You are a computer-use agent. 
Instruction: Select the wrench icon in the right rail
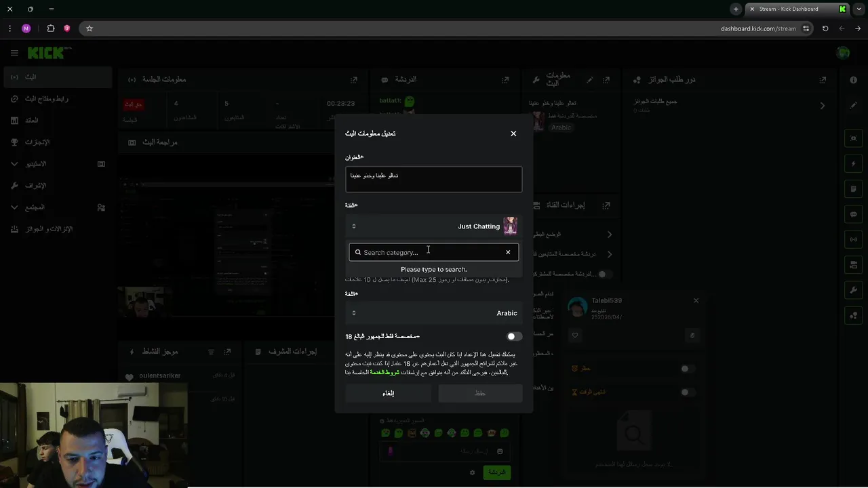point(853,290)
